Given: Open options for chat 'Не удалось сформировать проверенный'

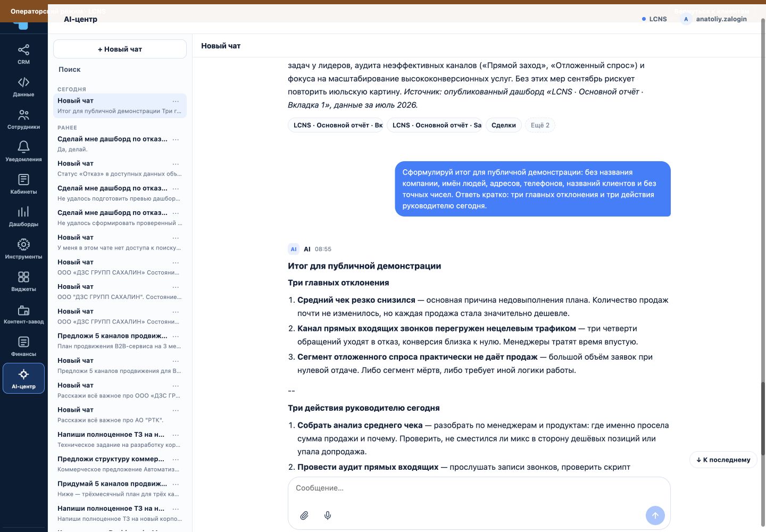Looking at the screenshot, I should [x=176, y=213].
